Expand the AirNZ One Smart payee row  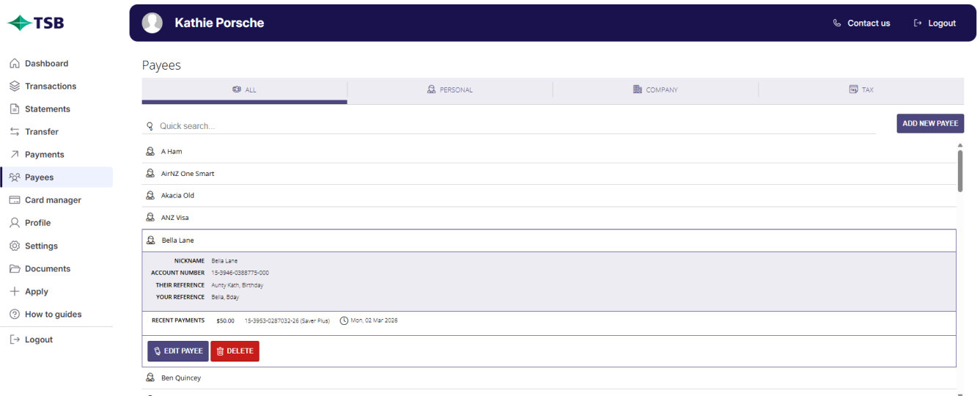click(x=549, y=174)
